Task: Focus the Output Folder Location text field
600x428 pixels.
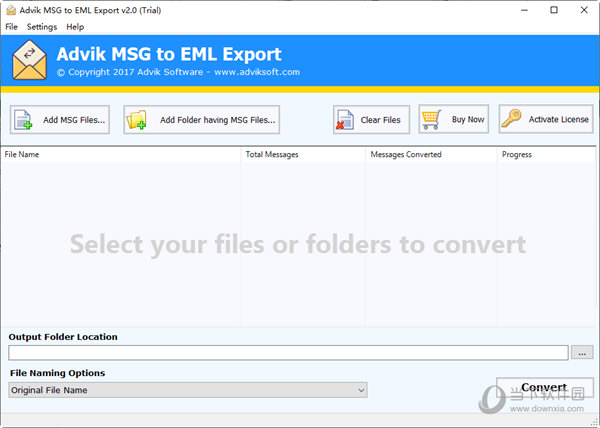Action: [x=288, y=352]
